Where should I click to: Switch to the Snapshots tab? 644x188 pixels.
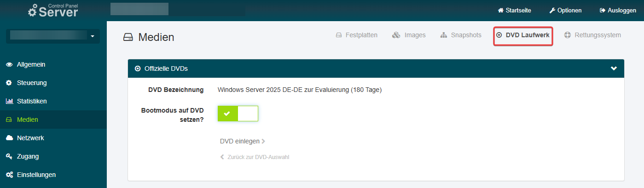tap(461, 35)
